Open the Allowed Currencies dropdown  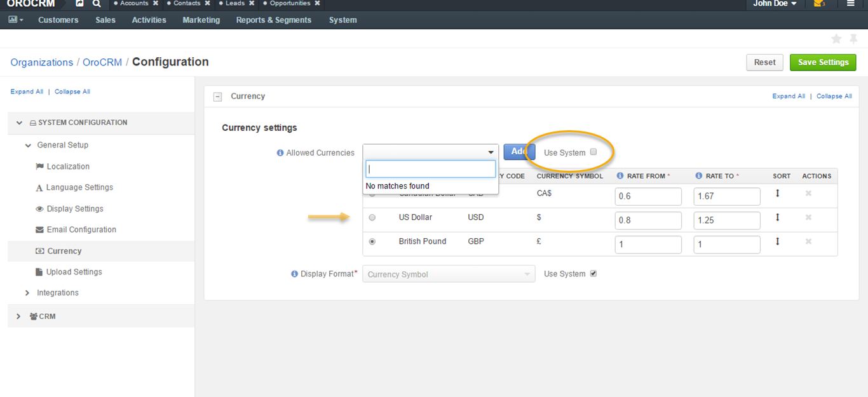431,152
